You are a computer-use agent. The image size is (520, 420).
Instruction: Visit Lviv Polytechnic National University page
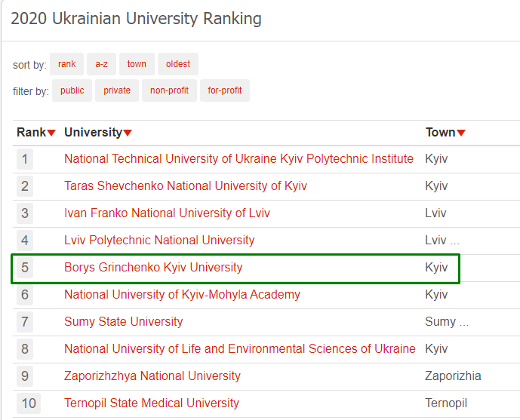pos(159,241)
